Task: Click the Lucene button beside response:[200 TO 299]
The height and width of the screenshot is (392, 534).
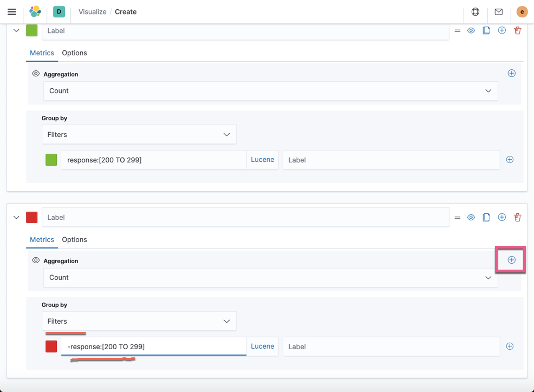Action: tap(262, 159)
